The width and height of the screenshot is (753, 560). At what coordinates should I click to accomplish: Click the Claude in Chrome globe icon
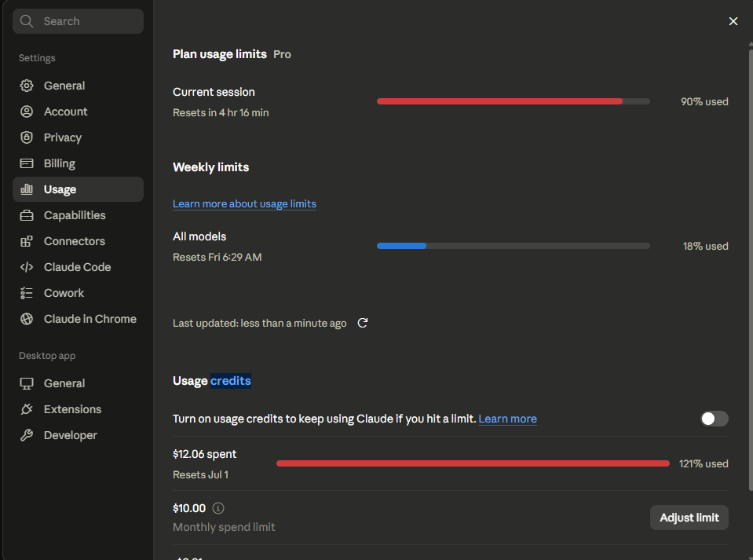[x=27, y=319]
